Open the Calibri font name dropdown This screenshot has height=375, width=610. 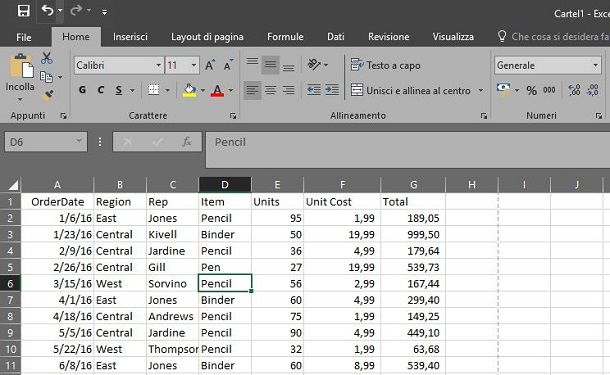[x=158, y=65]
